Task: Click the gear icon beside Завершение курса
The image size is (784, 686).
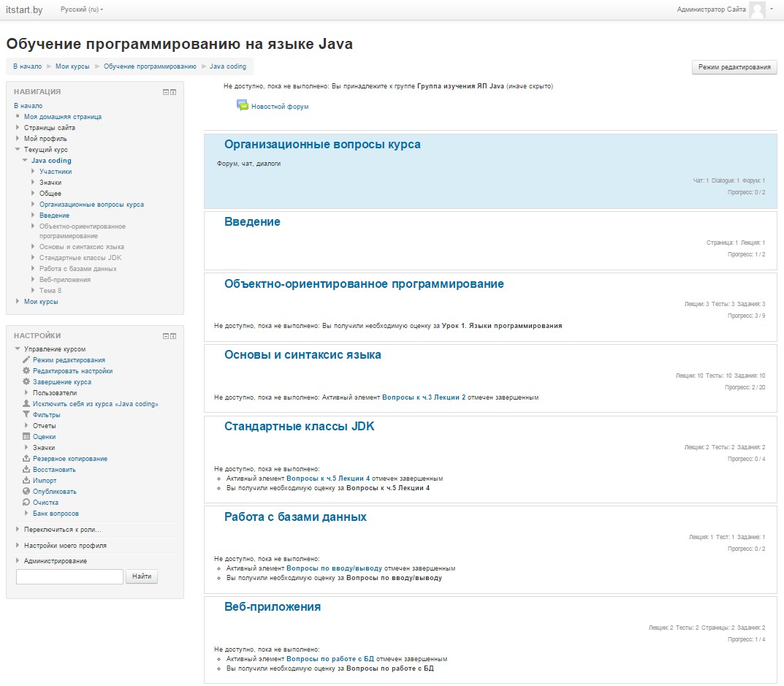Action: [x=26, y=382]
